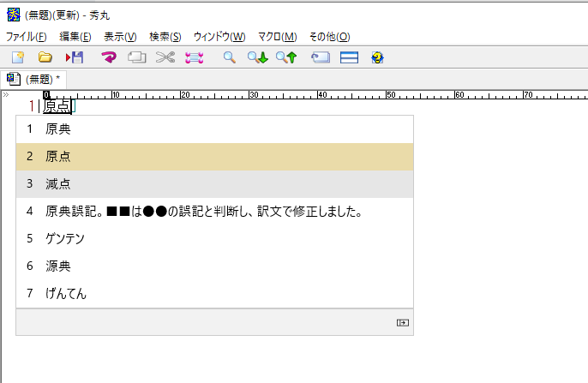The height and width of the screenshot is (383, 588).
Task: Open the マクロ(M) menu
Action: [277, 37]
